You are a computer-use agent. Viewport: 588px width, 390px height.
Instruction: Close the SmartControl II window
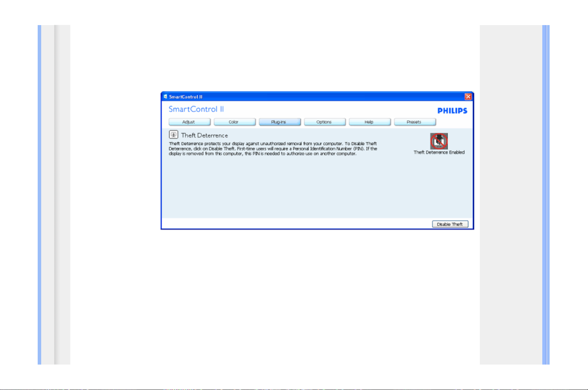[x=468, y=97]
